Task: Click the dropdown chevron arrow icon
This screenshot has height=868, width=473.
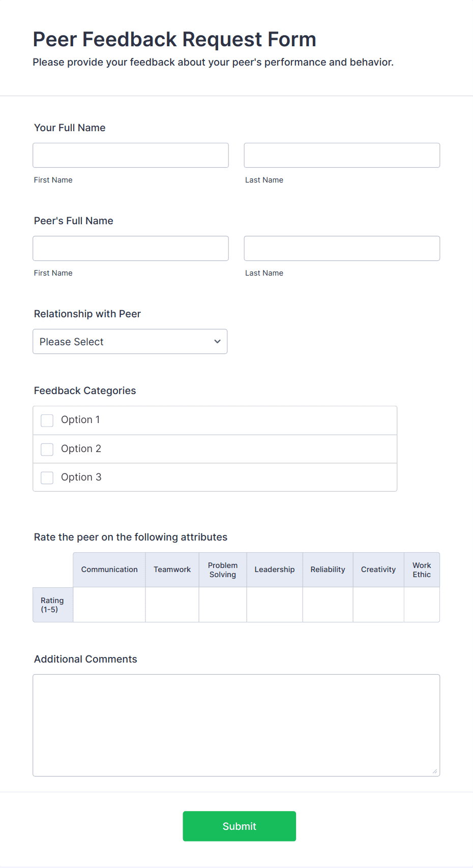Action: [218, 342]
